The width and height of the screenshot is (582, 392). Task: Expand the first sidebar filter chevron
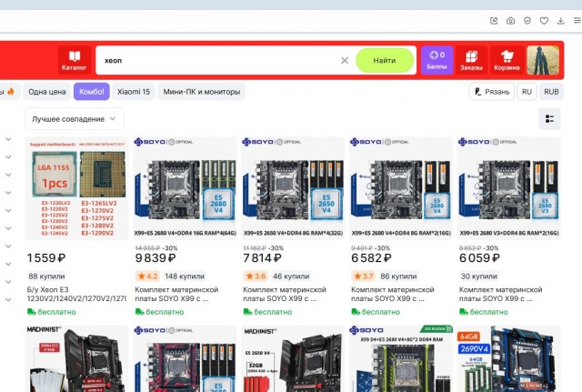pos(8,139)
